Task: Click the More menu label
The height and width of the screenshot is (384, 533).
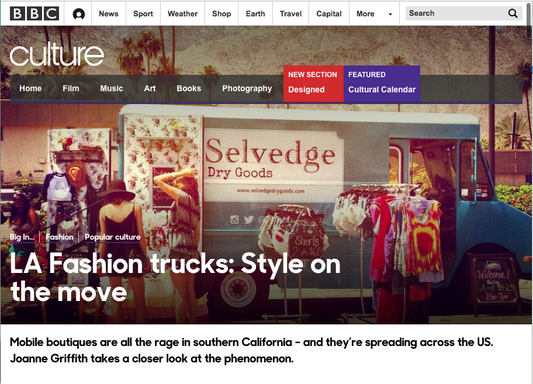Action: 365,14
